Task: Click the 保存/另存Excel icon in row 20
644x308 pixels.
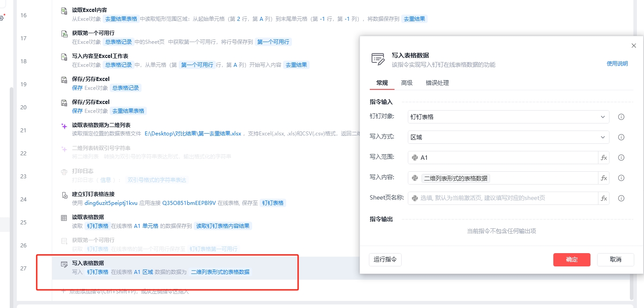Action: [x=64, y=102]
